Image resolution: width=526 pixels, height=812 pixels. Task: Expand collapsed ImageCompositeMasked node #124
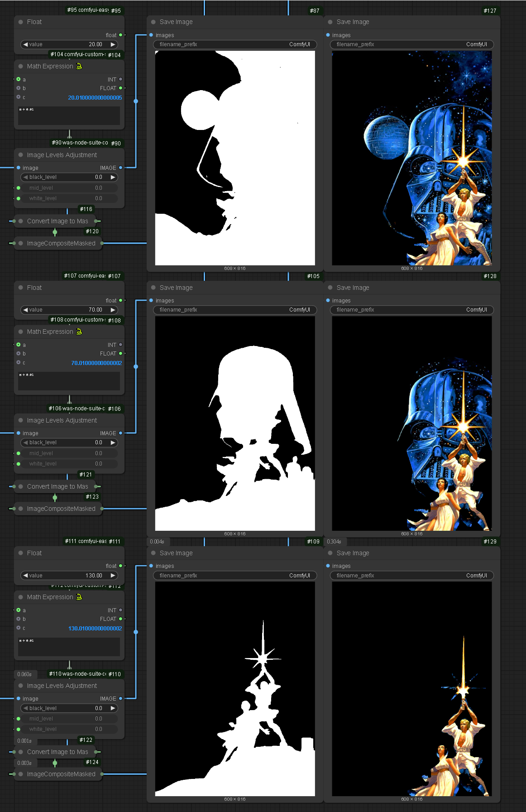click(21, 774)
